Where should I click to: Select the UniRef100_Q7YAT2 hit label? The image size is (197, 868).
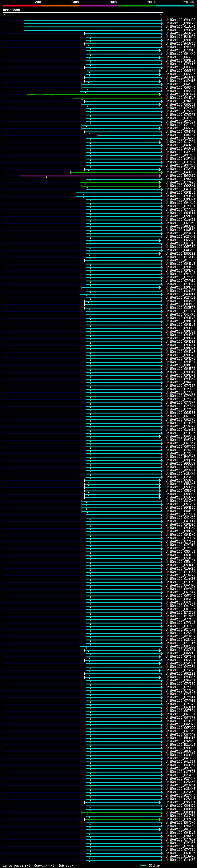coord(180,545)
